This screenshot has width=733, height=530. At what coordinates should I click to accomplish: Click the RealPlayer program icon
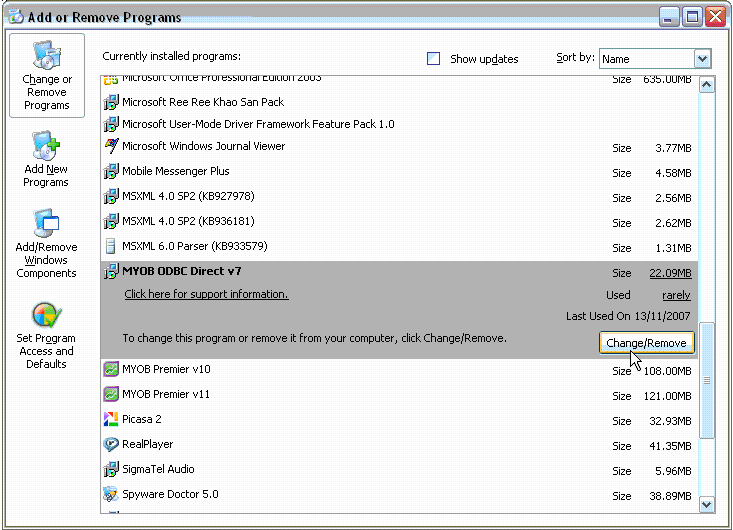[x=112, y=445]
